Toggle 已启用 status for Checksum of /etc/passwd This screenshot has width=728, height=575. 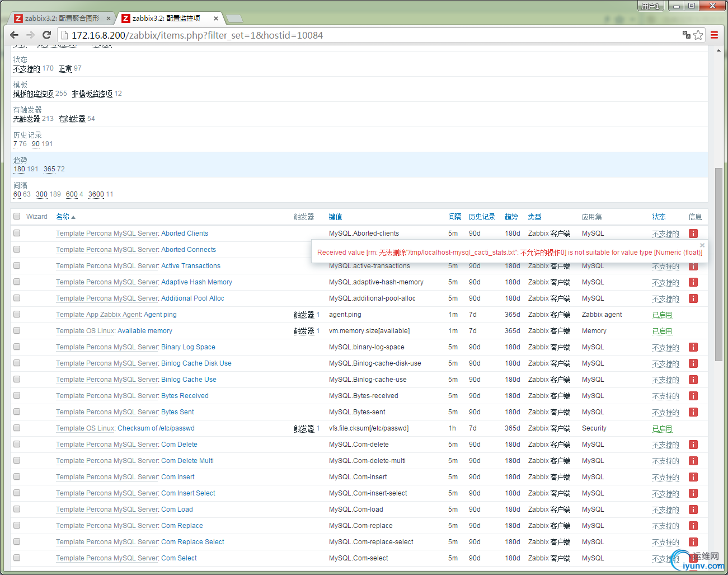662,428
